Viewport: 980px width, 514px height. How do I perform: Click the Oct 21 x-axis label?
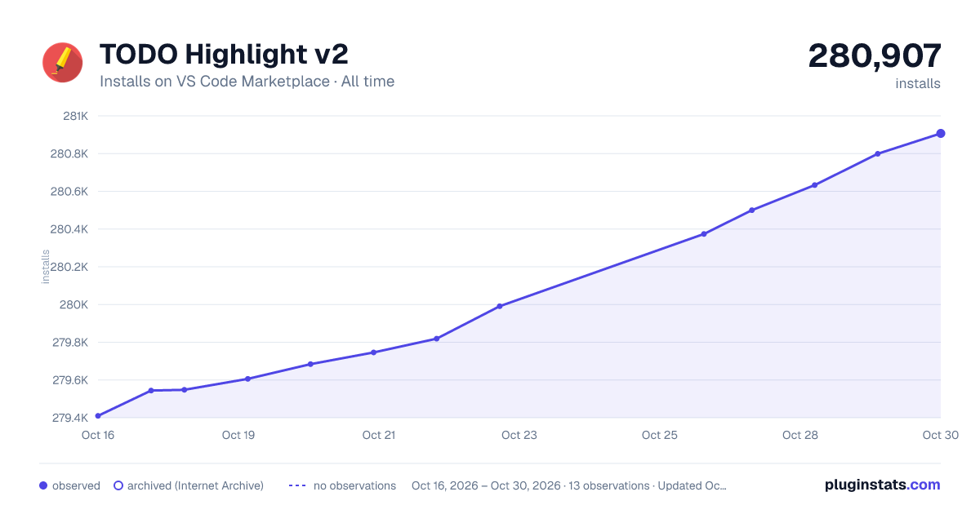click(379, 435)
